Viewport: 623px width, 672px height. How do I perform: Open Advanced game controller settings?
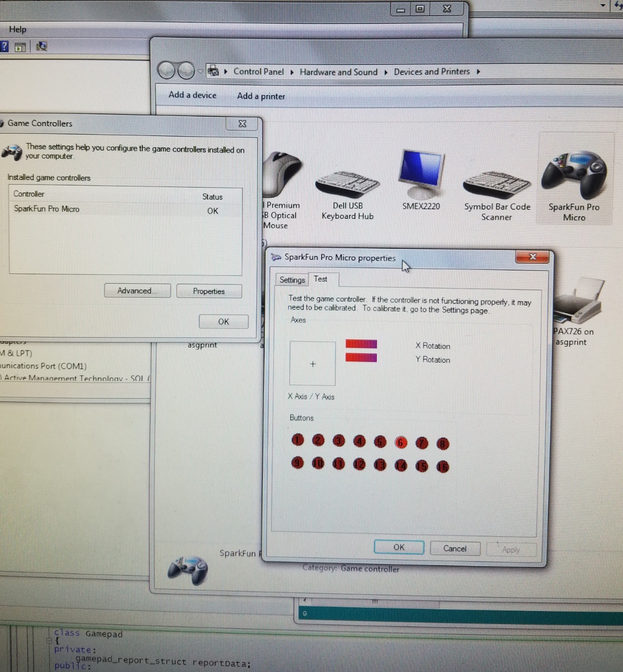pos(137,290)
